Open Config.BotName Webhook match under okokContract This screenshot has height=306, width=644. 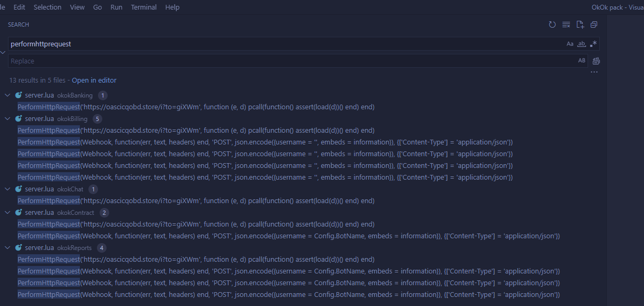click(289, 236)
